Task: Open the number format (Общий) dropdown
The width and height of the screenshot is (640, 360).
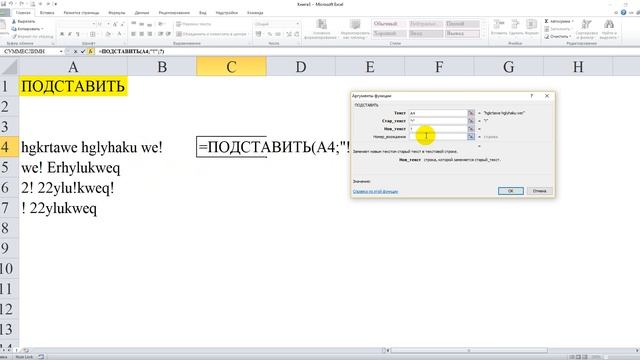Action: coord(297,24)
